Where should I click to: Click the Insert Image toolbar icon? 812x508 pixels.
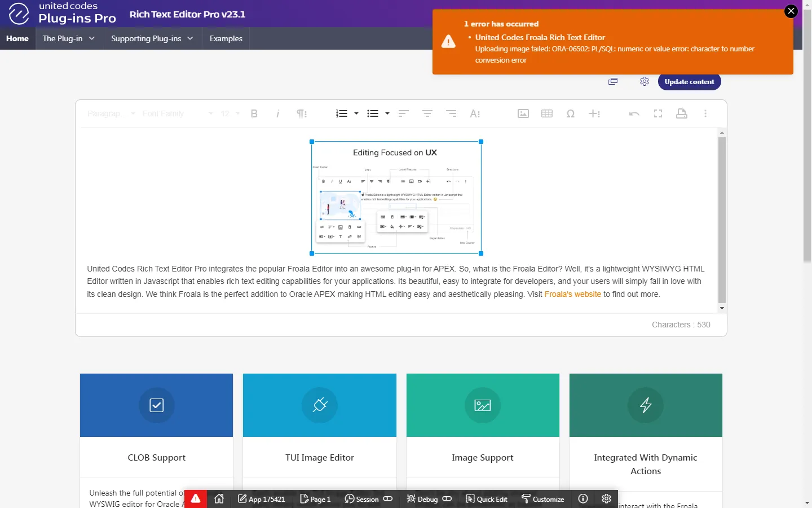[x=523, y=113]
